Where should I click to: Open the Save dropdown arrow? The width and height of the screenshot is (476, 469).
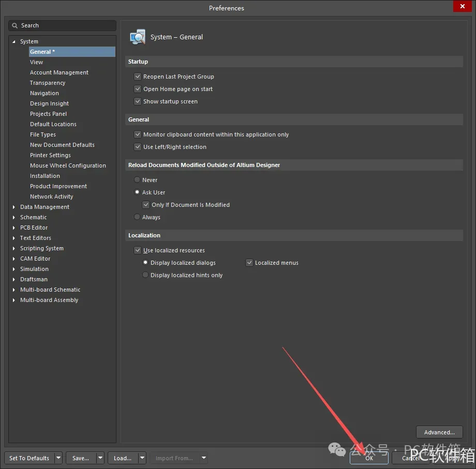pyautogui.click(x=100, y=458)
